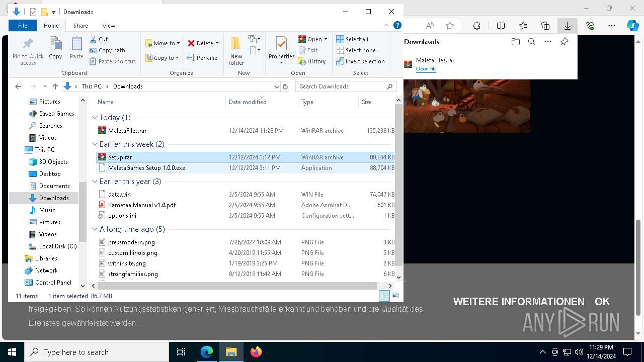Switch to large icons view in status bar
Screen dimensions: 644x362
point(395,296)
